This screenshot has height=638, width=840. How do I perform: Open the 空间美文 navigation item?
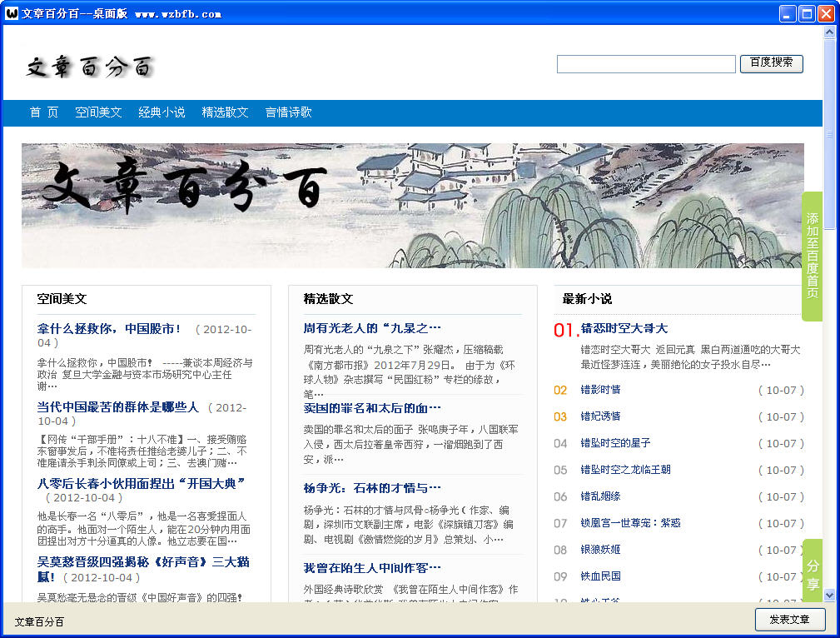click(98, 112)
